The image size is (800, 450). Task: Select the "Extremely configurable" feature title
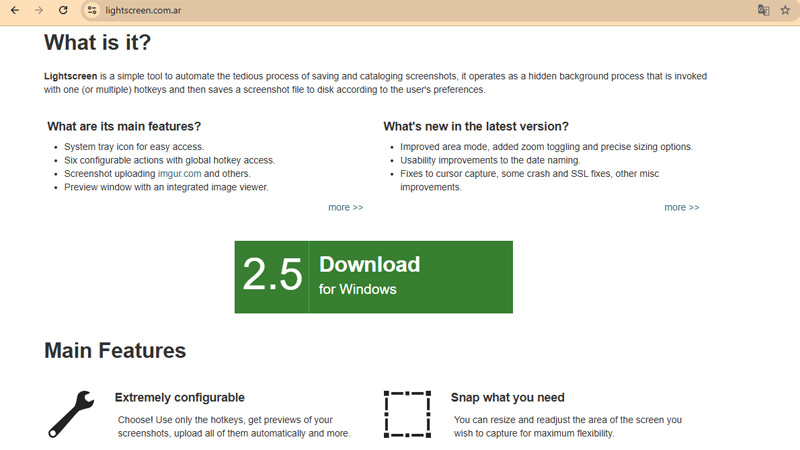click(x=180, y=397)
